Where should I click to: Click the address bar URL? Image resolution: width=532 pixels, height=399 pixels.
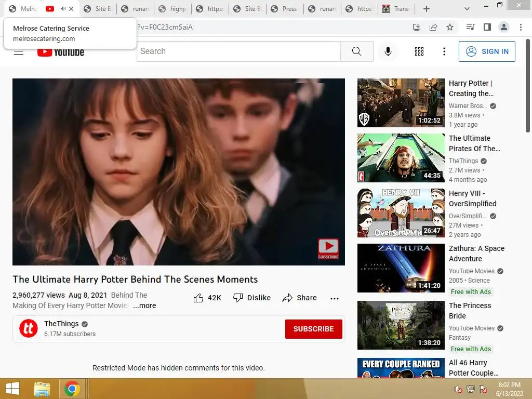click(165, 27)
